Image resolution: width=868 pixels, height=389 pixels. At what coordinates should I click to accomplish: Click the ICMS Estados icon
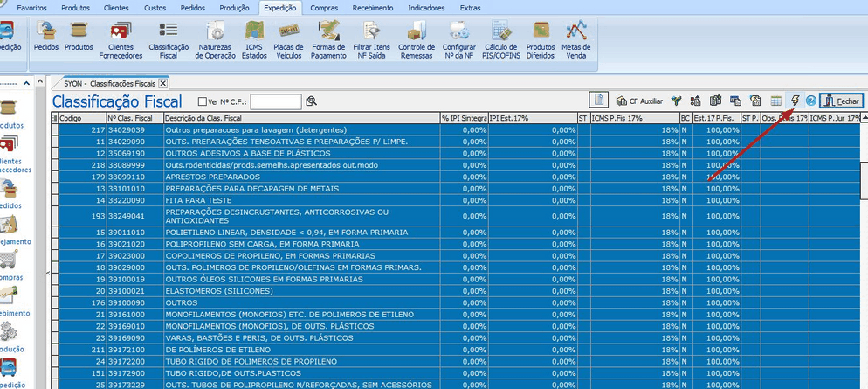click(x=254, y=39)
